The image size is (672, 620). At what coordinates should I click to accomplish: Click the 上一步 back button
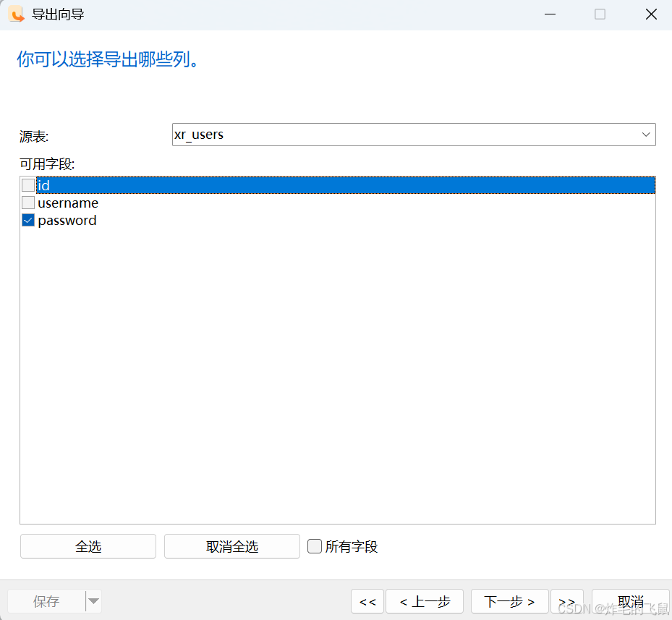pyautogui.click(x=425, y=601)
